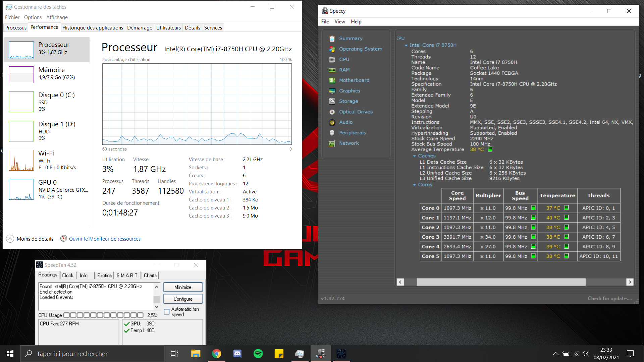
Task: Open Summary section icon in Speccy
Action: click(x=332, y=39)
